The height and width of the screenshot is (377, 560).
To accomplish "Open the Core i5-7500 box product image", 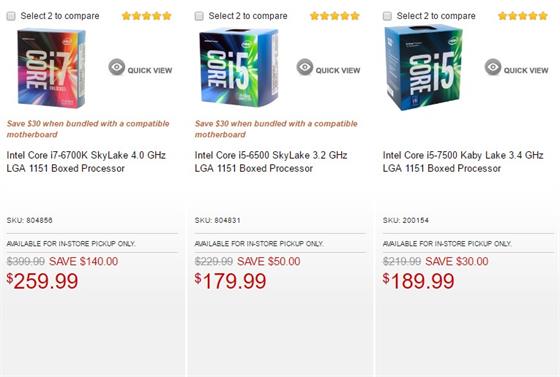I will [423, 68].
